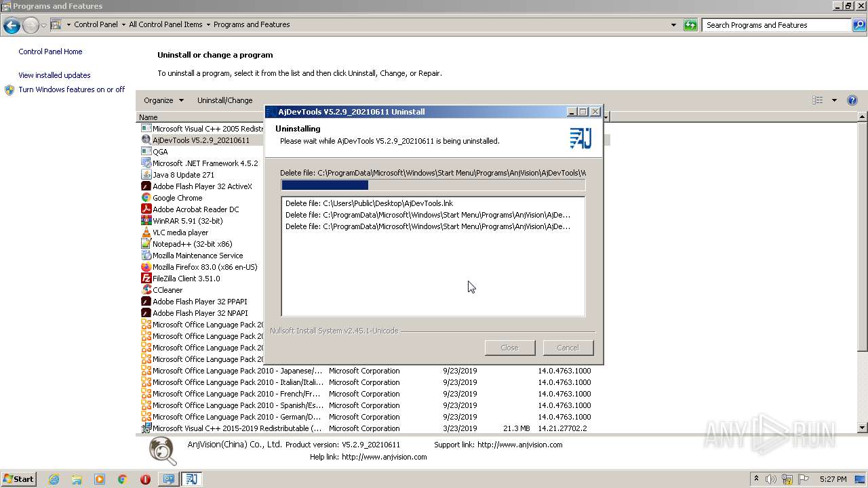Image resolution: width=868 pixels, height=488 pixels.
Task: Select CCleaner in the list
Action: (167, 290)
